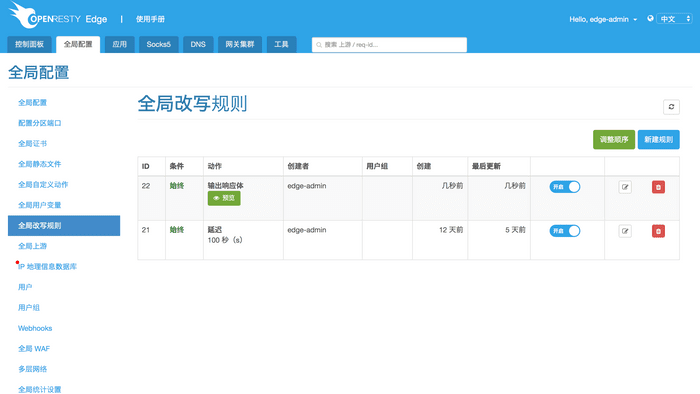
Task: Focus the upstream / req-id search field
Action: [x=389, y=45]
